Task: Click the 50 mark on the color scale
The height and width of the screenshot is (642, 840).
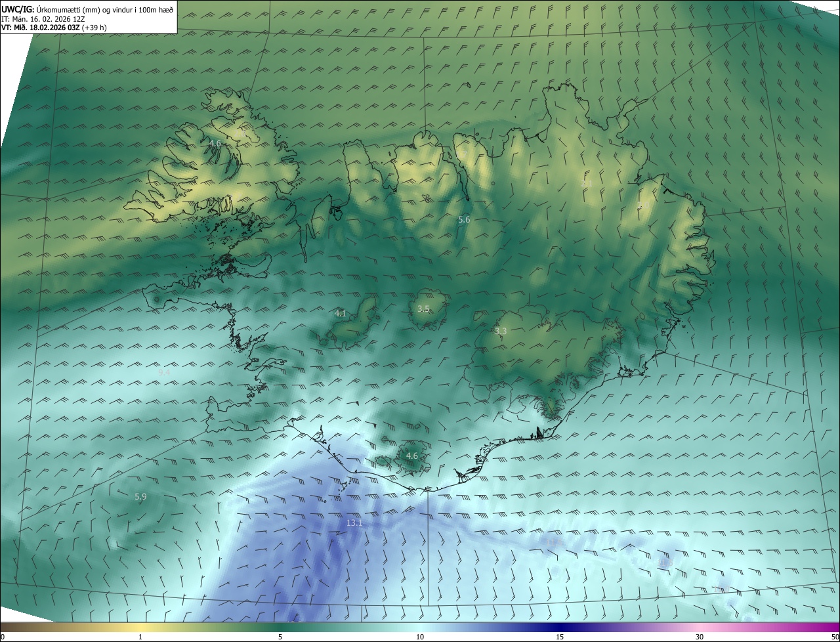Action: tap(835, 637)
